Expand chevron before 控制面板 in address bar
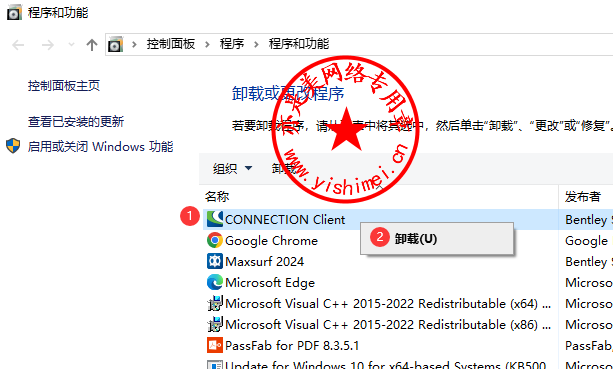The height and width of the screenshot is (369, 613). (134, 45)
